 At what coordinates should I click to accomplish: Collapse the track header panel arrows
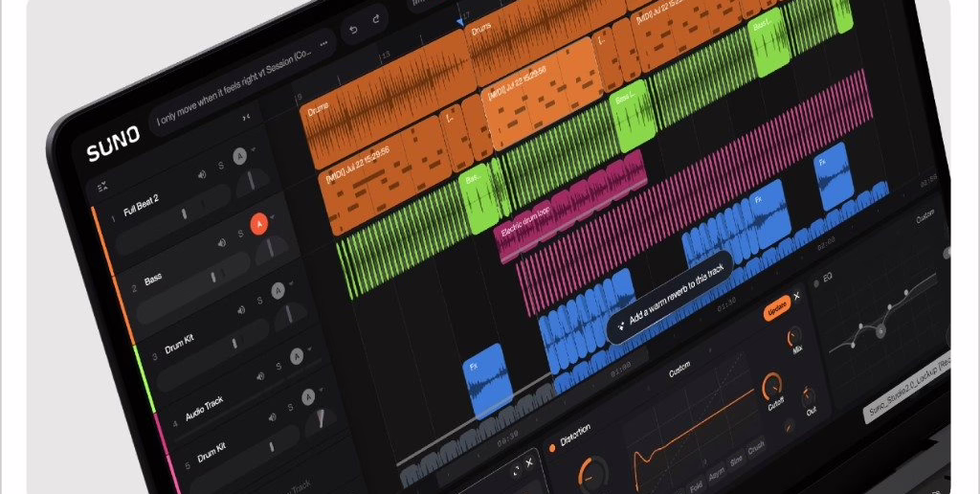pyautogui.click(x=246, y=117)
